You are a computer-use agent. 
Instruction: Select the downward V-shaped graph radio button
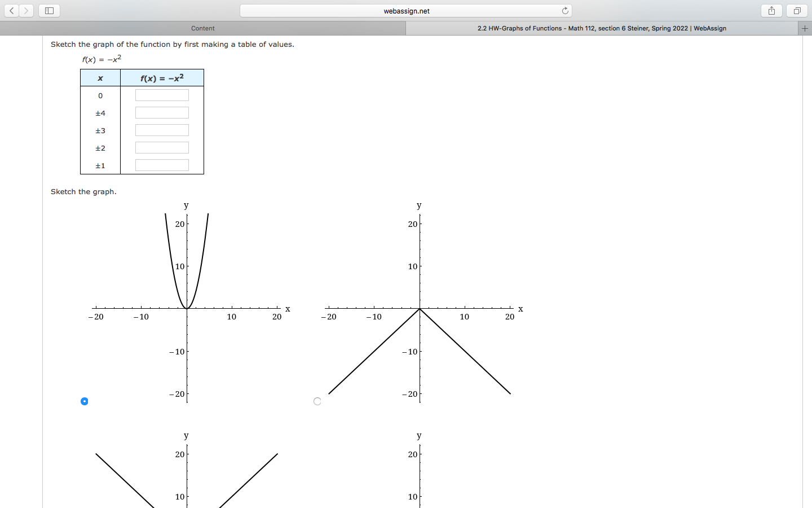[x=317, y=401]
